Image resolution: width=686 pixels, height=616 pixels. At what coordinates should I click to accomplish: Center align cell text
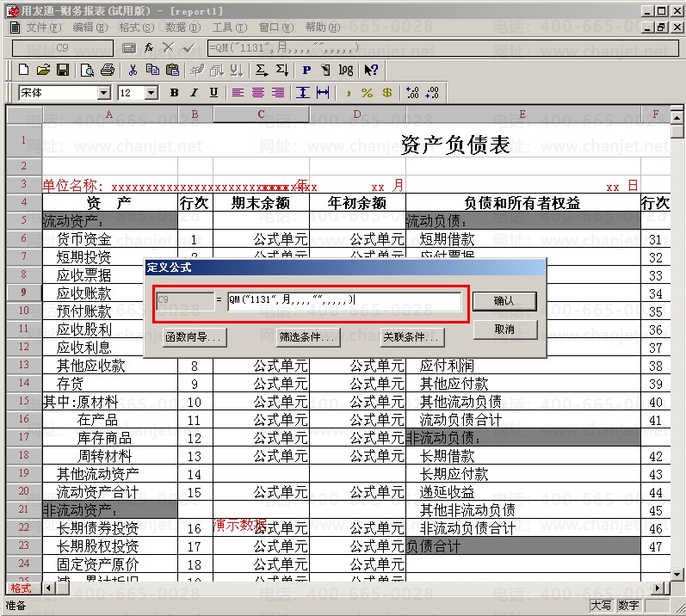(x=257, y=93)
